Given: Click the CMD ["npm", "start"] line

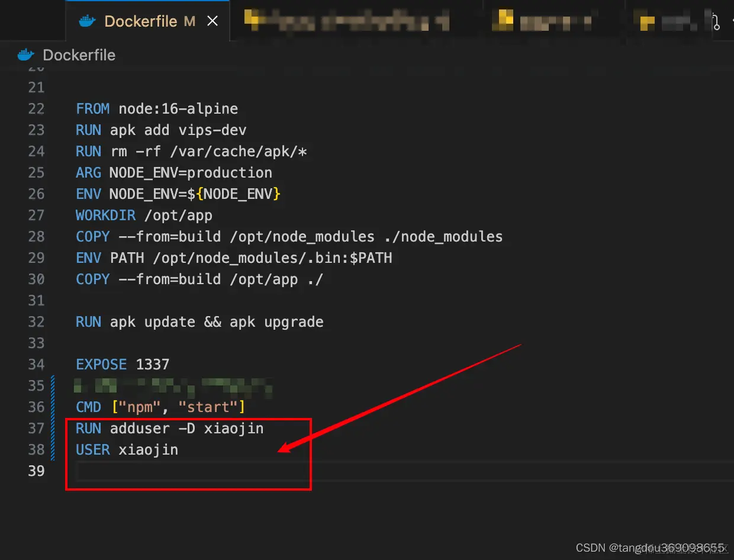Looking at the screenshot, I should pyautogui.click(x=160, y=407).
